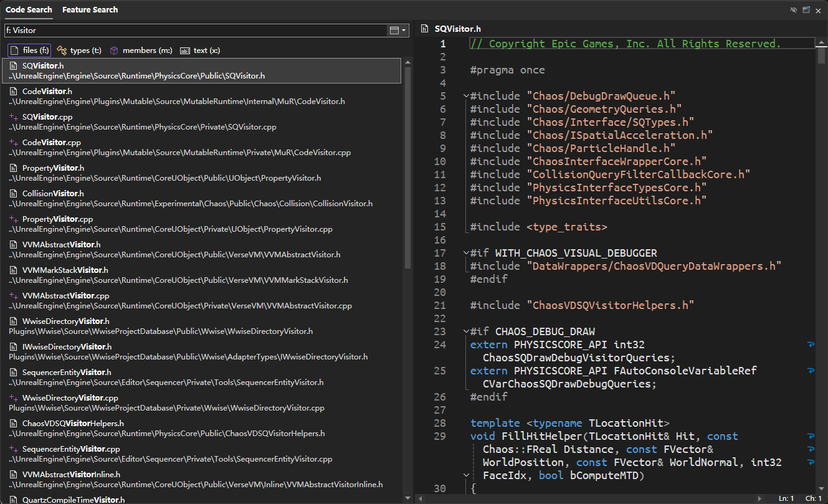828x504 pixels.
Task: Click the search field containing 'f: Visitor'
Action: coord(193,30)
